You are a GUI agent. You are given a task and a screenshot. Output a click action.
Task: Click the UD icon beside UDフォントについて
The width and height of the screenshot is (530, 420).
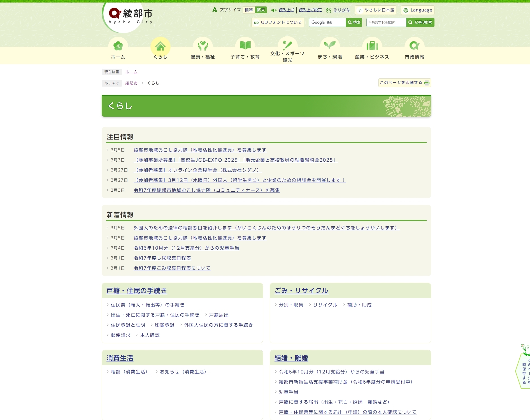256,22
